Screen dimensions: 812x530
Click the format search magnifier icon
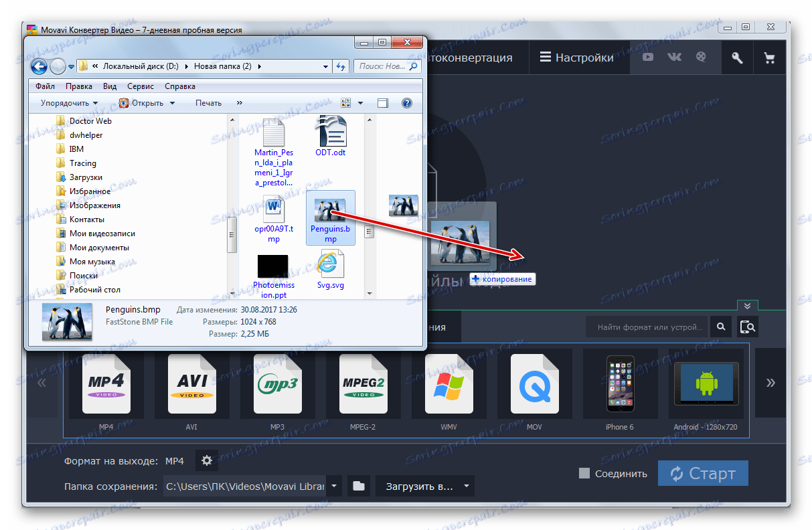coord(721,327)
